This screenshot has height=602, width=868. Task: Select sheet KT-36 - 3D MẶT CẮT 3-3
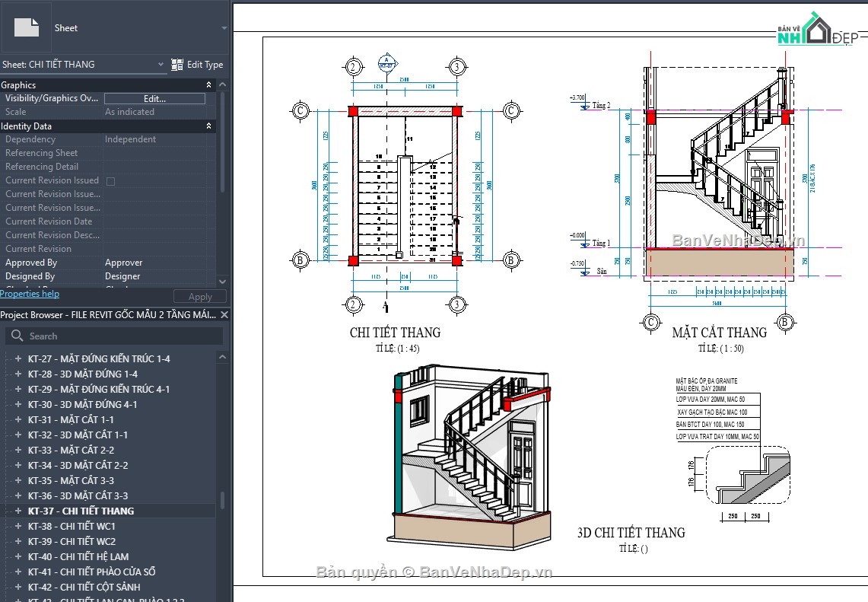point(78,495)
